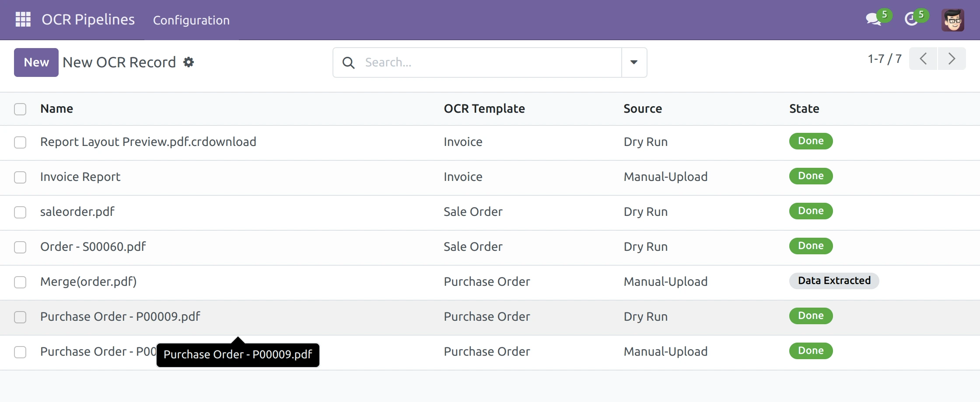Viewport: 980px width, 402px height.
Task: Sort records by the Name column
Action: 56,108
